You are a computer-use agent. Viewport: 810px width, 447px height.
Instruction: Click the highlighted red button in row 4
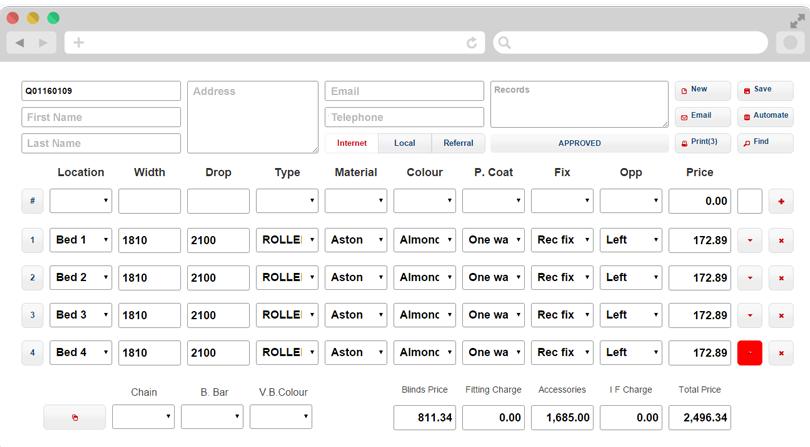click(x=750, y=353)
